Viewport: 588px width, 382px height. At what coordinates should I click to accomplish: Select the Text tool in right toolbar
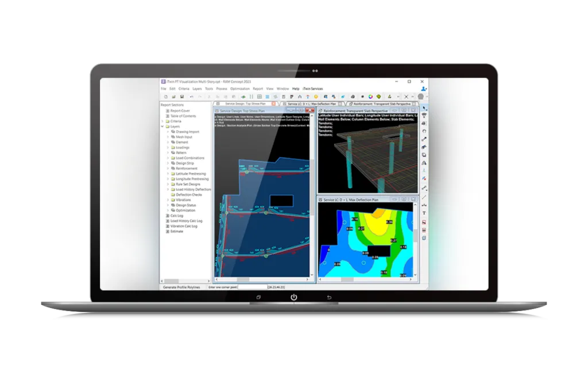[x=424, y=213]
